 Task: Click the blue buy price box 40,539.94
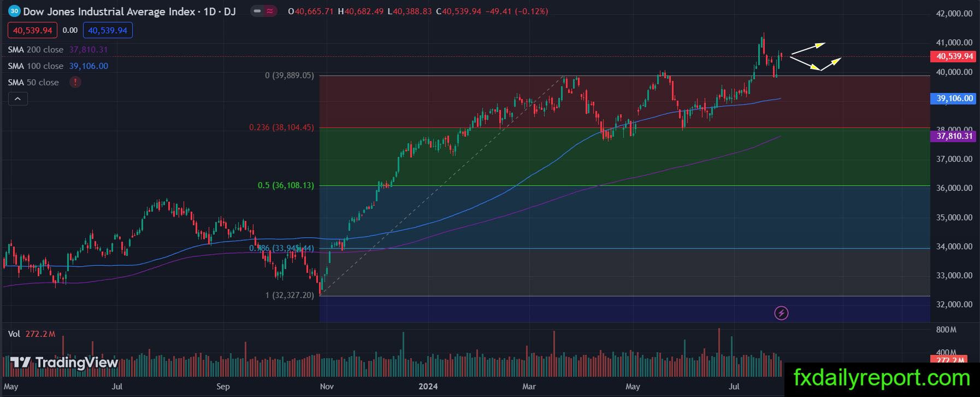108,31
